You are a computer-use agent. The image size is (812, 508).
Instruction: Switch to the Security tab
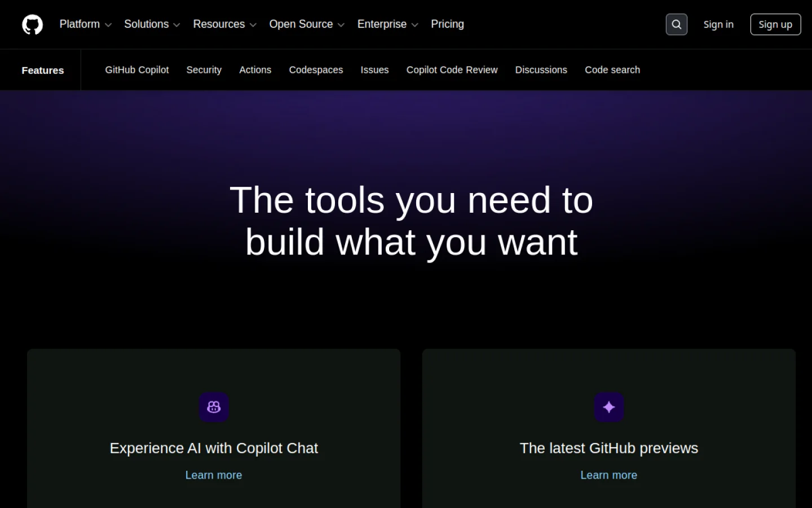pyautogui.click(x=204, y=70)
